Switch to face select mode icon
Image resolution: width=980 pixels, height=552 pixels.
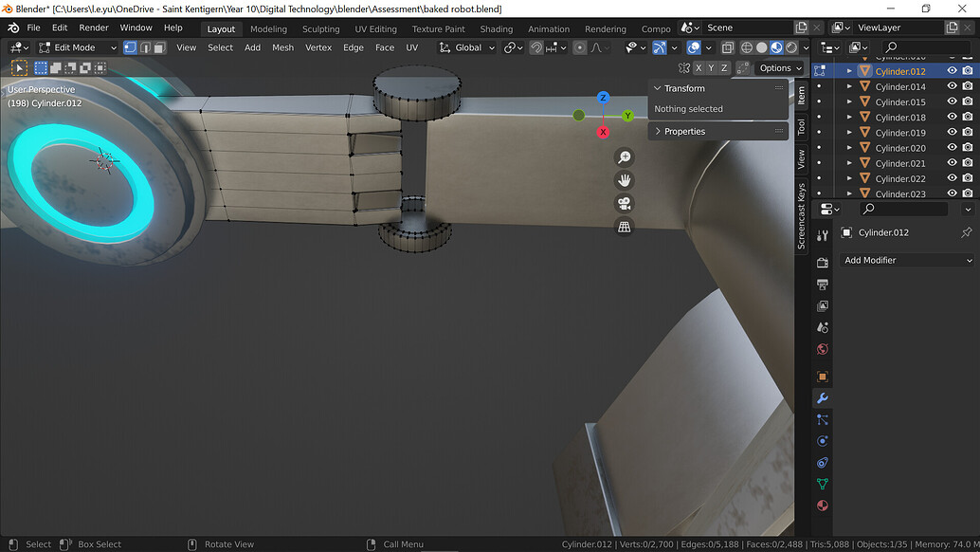pyautogui.click(x=159, y=47)
